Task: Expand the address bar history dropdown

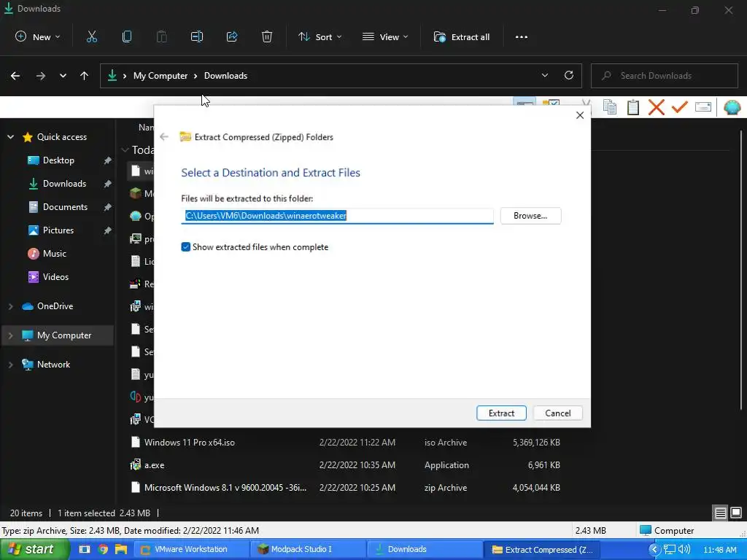Action: pyautogui.click(x=544, y=75)
